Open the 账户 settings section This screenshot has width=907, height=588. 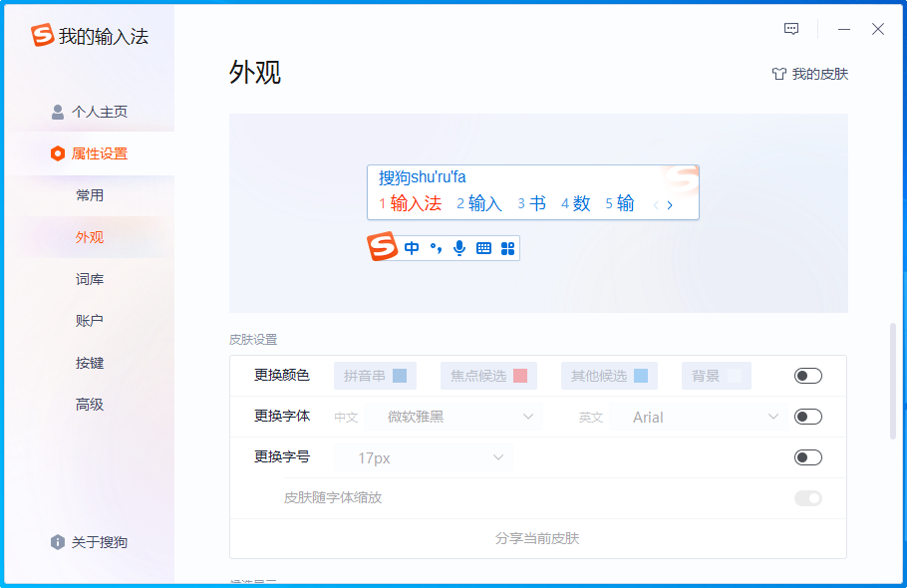pos(90,321)
